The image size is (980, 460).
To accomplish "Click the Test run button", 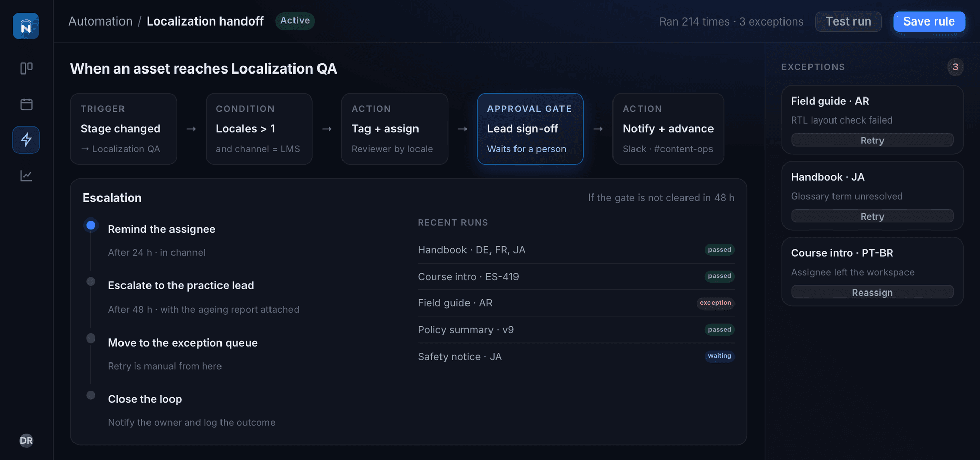I will pyautogui.click(x=848, y=21).
